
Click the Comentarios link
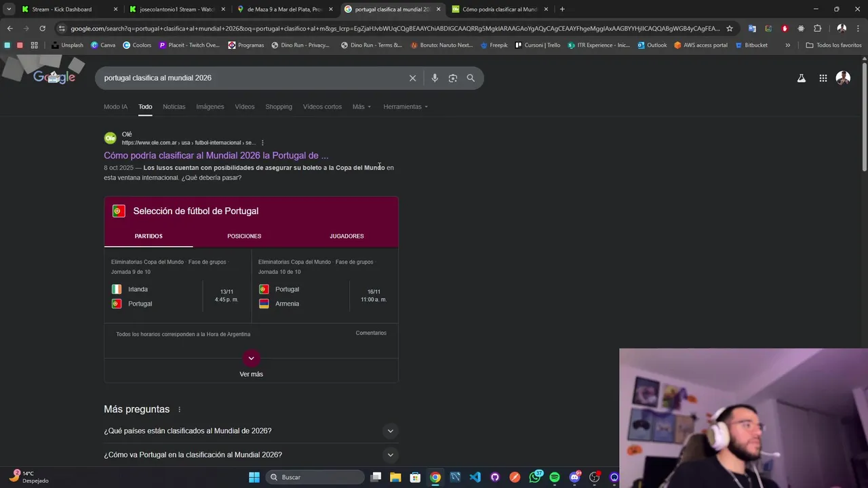click(371, 333)
